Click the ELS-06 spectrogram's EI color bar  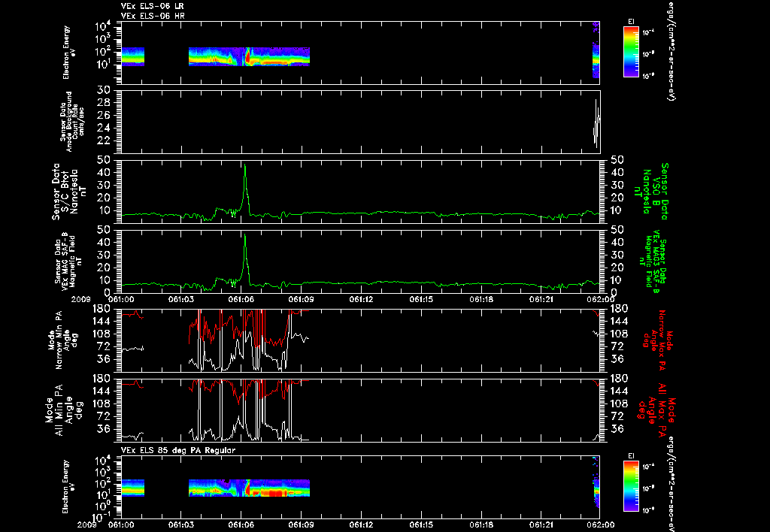tap(631, 52)
